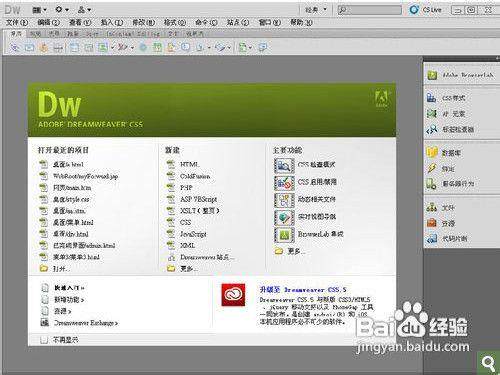The height and width of the screenshot is (375, 500).
Task: Open the 查看(V) menu
Action: (80, 22)
